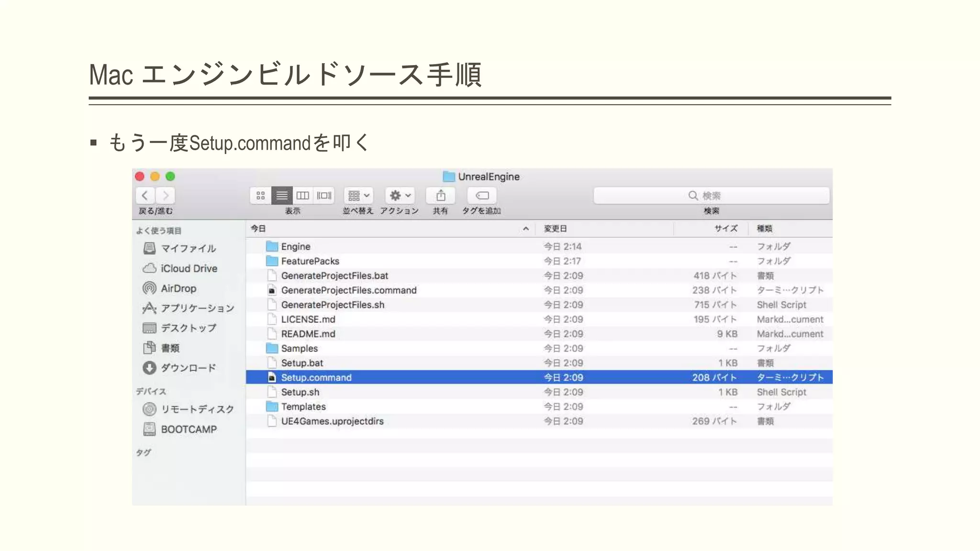The height and width of the screenshot is (551, 980).
Task: Click the Shell Script type of Setup.sh
Action: coord(781,392)
